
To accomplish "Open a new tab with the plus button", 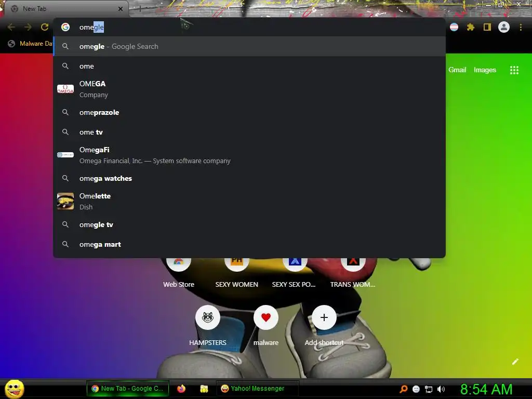I will [139, 9].
